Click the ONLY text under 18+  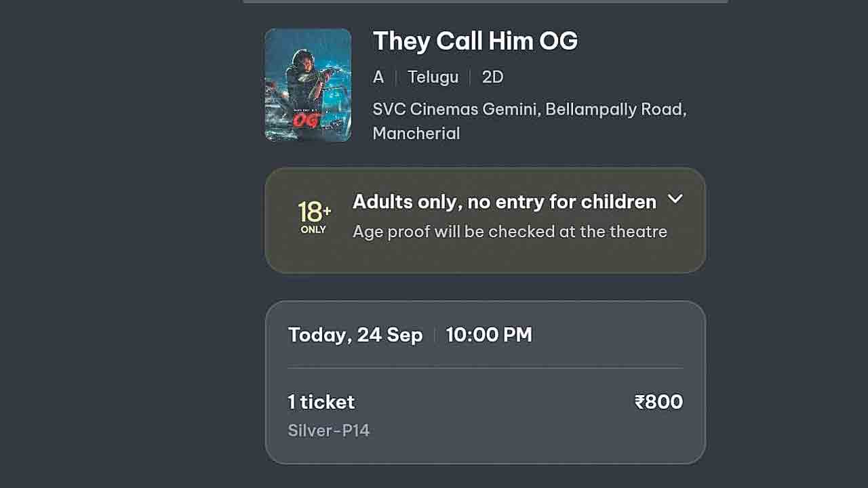coord(313,230)
